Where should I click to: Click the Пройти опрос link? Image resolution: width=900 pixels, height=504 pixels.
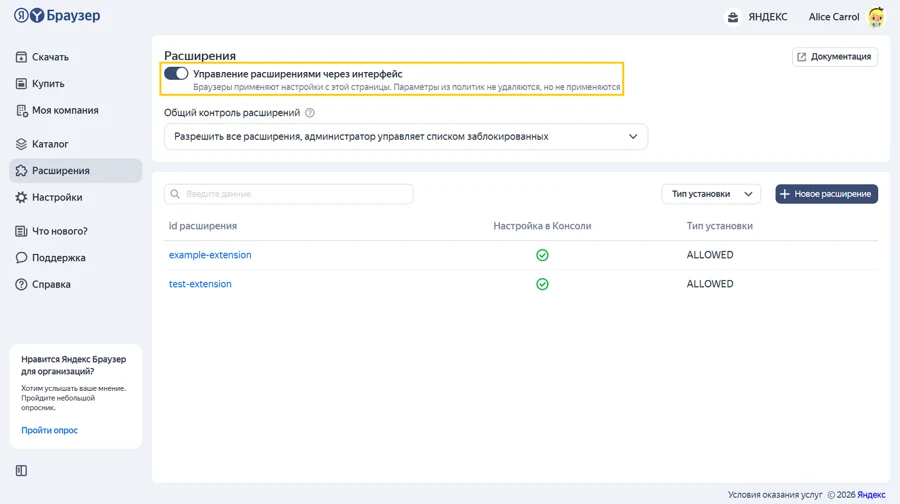click(49, 430)
